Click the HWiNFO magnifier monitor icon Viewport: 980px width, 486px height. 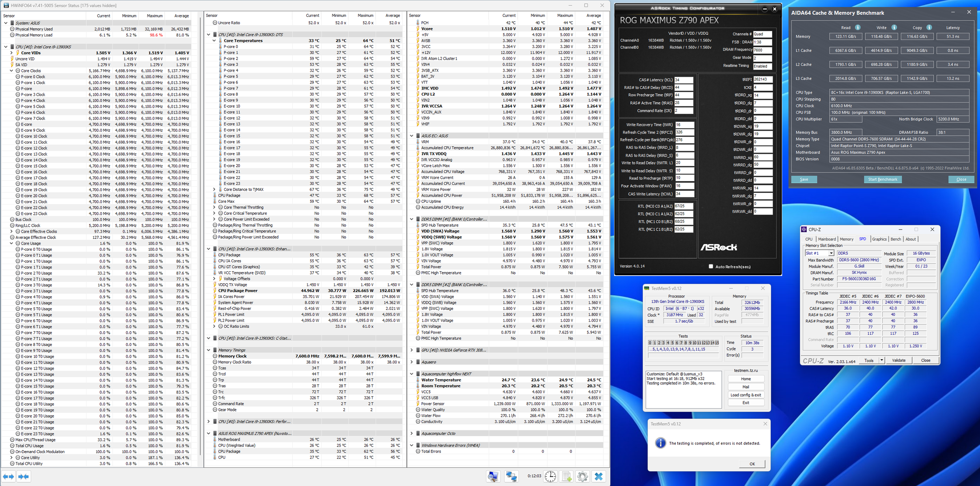coord(493,476)
